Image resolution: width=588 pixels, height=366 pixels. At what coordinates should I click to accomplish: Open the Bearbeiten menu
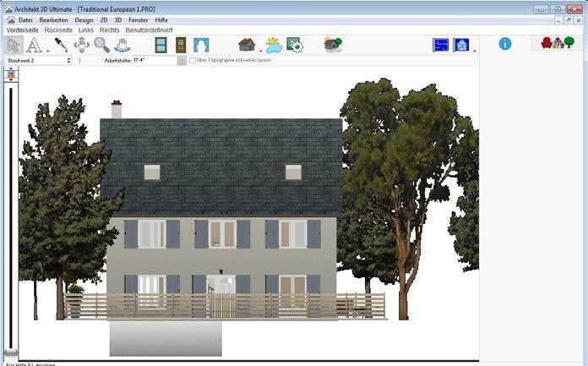pyautogui.click(x=54, y=19)
